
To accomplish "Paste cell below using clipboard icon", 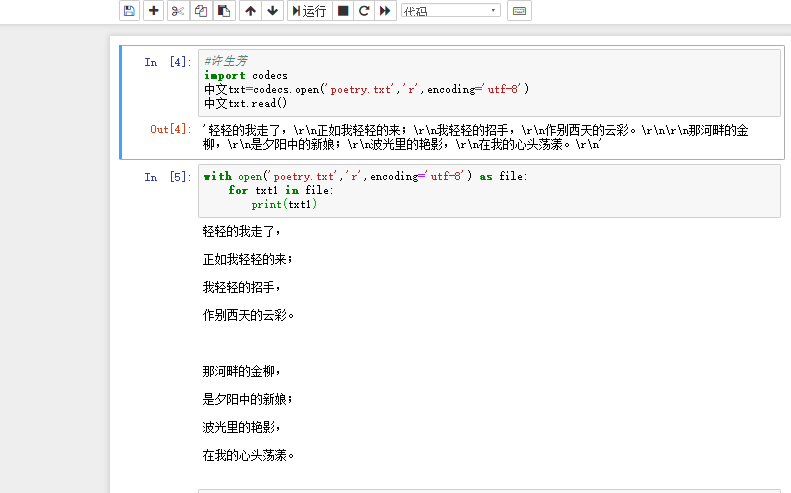I will click(224, 11).
